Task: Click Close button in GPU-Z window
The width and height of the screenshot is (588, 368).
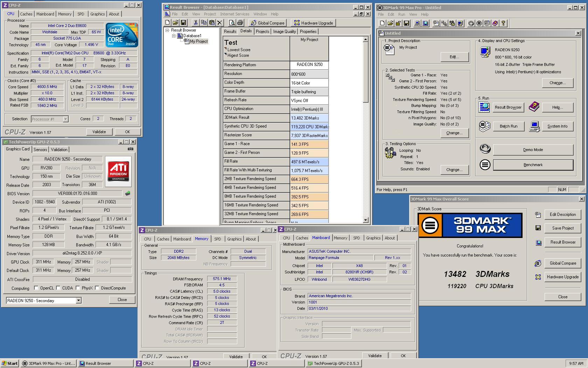Action: [x=122, y=300]
